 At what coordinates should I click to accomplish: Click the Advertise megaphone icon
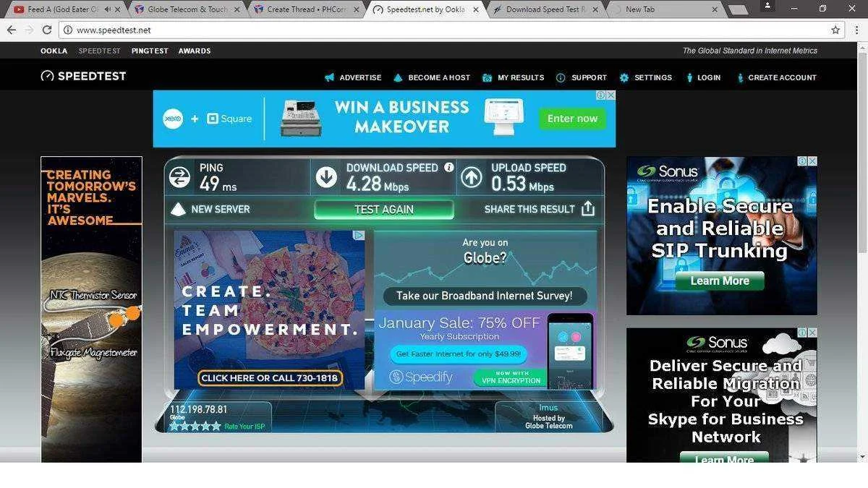[x=330, y=77]
